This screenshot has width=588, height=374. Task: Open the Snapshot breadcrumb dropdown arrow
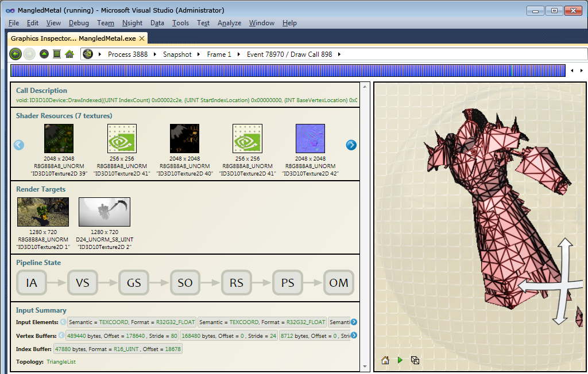(198, 54)
